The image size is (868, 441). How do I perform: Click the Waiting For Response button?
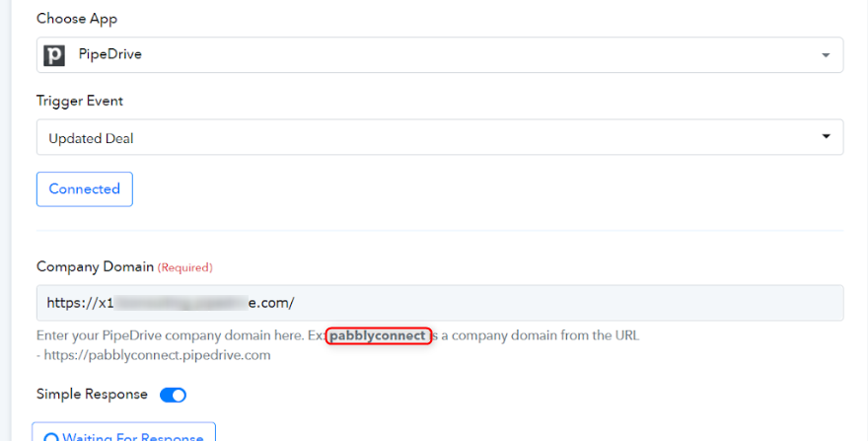pyautogui.click(x=124, y=432)
